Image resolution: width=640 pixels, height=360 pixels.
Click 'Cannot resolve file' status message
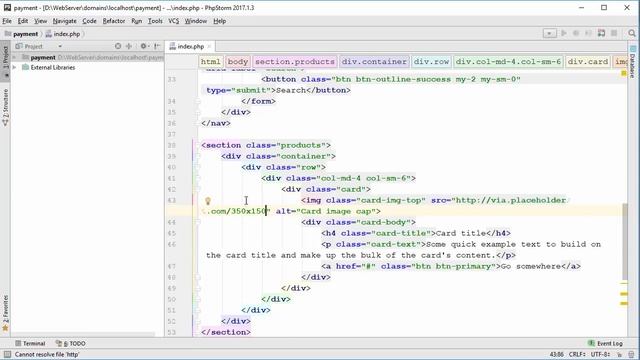pos(47,355)
